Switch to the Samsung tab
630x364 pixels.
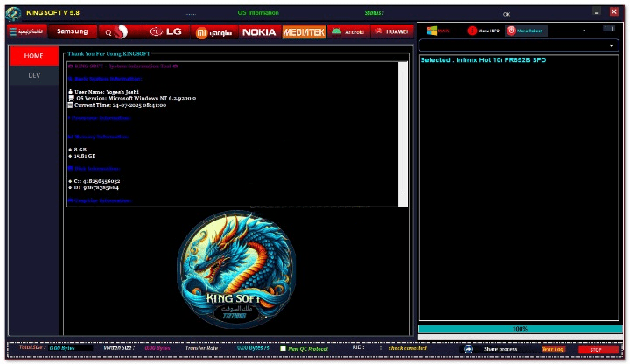[73, 31]
